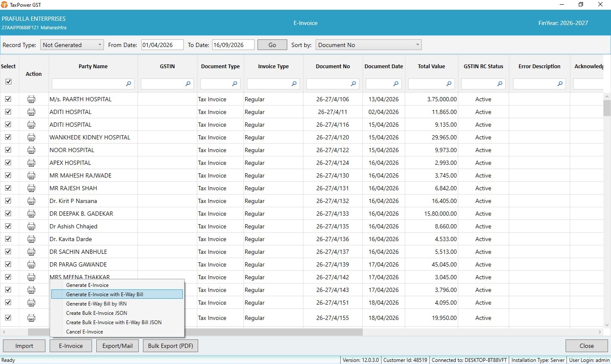
Task: Choose Cancel E-Invoice menu option
Action: [x=117, y=332]
